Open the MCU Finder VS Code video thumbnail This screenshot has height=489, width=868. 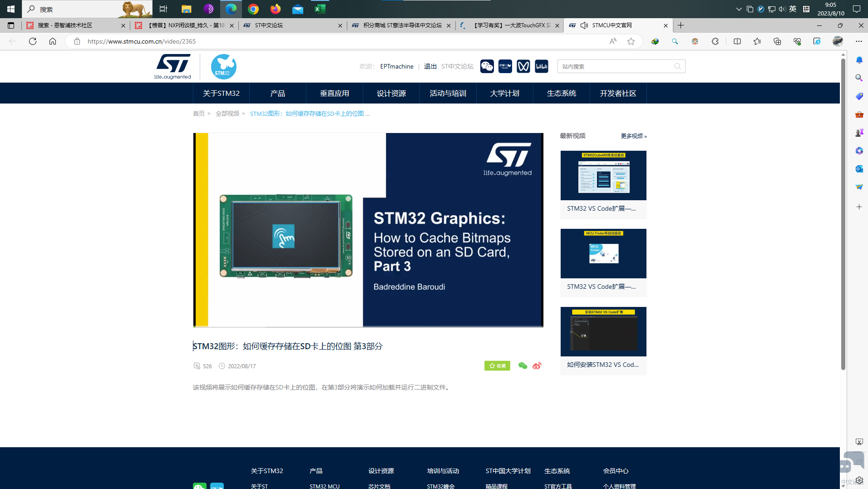(603, 253)
